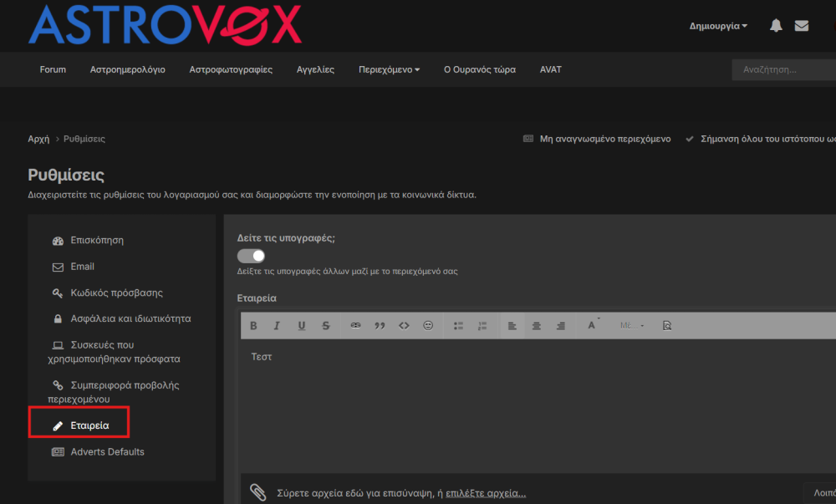
Task: Insert a link using the toolbar
Action: [x=355, y=326]
